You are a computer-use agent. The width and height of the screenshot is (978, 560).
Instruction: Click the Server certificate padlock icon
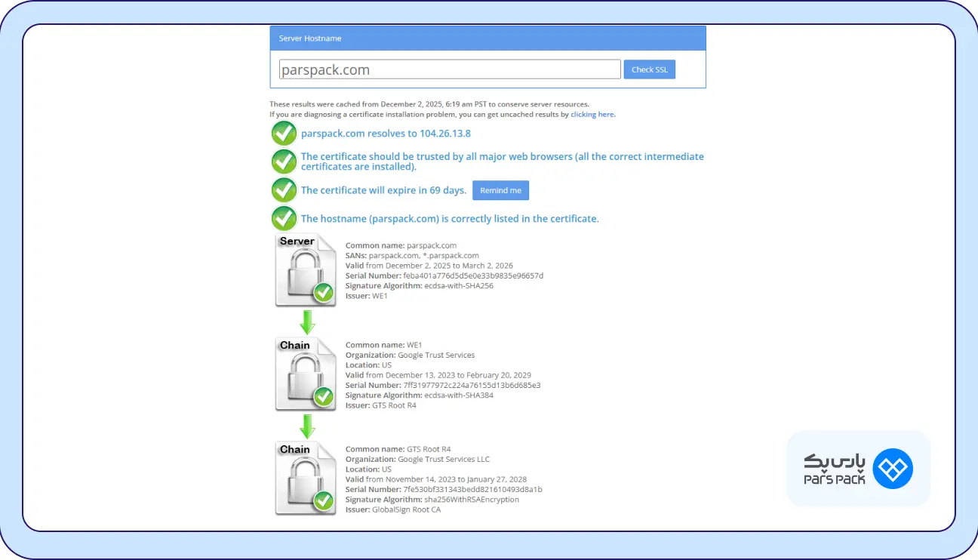pos(306,270)
